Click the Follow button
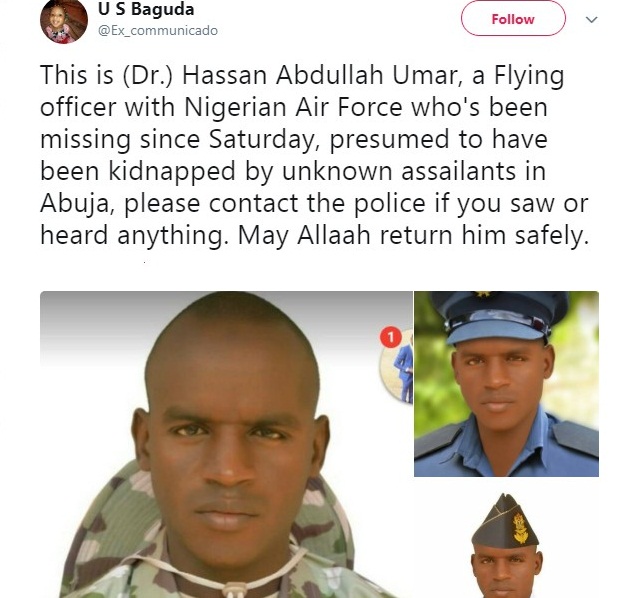Viewport: 635px width, 598px height. (x=513, y=19)
